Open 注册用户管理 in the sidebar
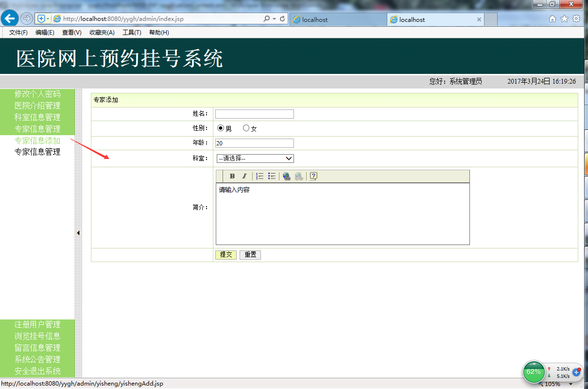The image size is (588, 389). (x=37, y=324)
